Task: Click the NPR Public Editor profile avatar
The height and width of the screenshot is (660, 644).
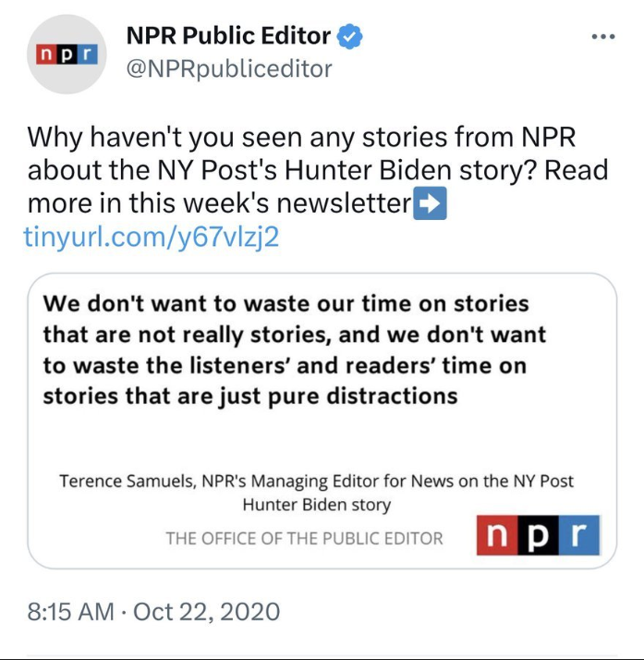Action: click(x=67, y=55)
